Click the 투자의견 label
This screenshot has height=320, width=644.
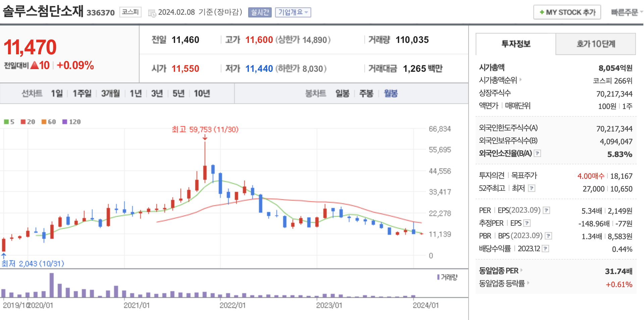(x=492, y=175)
